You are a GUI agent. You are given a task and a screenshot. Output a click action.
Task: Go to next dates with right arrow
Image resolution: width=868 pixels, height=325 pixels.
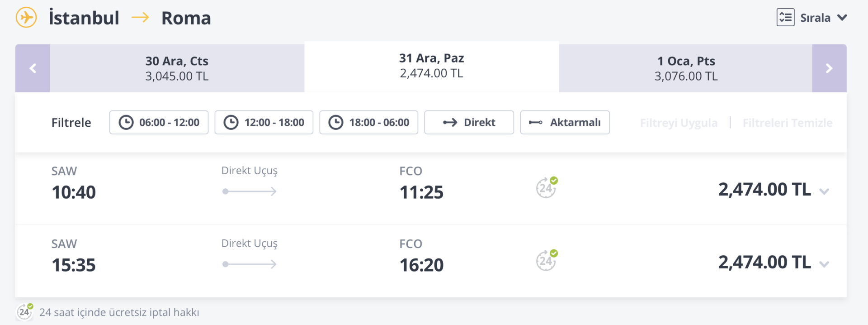[829, 68]
